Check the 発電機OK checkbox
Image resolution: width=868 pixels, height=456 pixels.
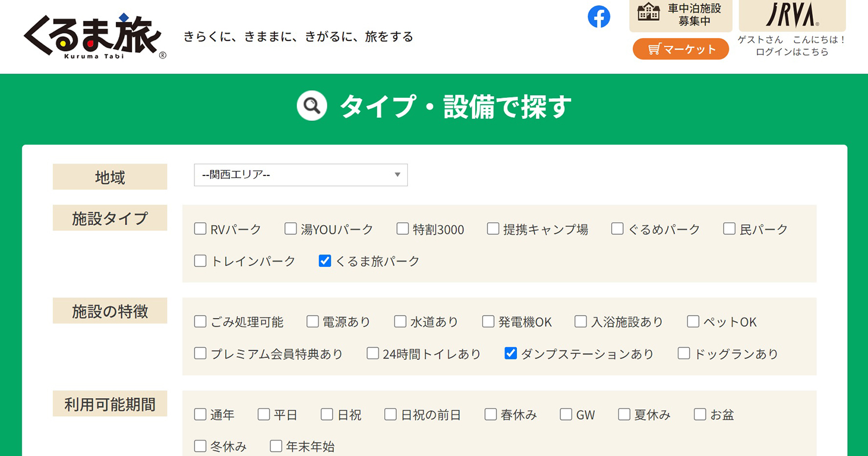click(x=488, y=321)
